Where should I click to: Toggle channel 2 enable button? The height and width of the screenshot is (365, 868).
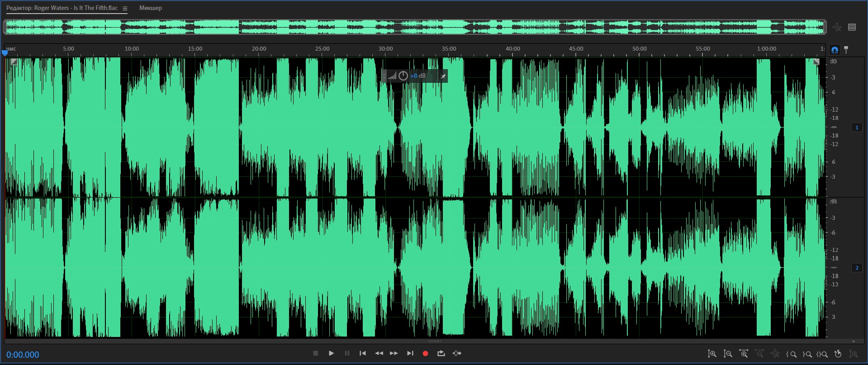pos(857,268)
